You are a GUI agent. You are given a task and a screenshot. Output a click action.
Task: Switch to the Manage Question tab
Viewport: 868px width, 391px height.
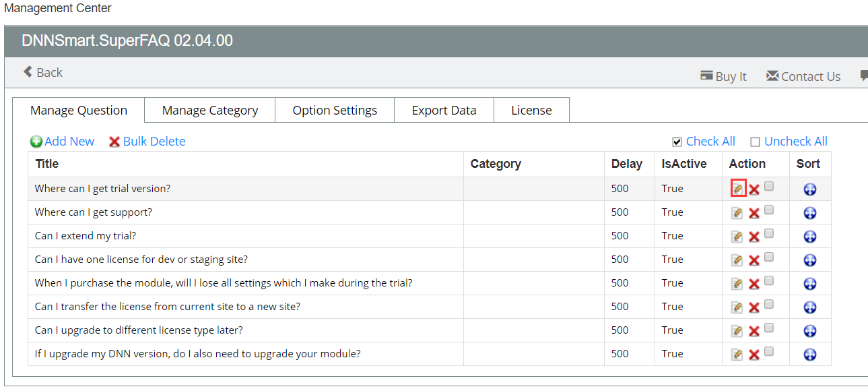(79, 111)
